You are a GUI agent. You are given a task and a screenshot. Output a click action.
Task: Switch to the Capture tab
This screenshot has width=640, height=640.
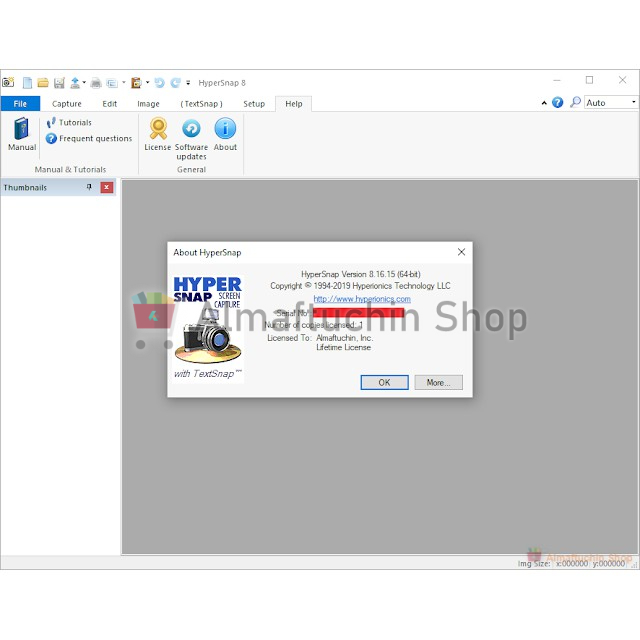pos(67,104)
